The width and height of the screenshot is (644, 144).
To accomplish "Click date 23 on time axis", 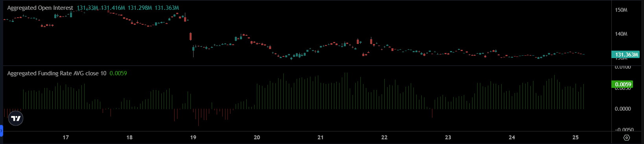I will [448, 137].
